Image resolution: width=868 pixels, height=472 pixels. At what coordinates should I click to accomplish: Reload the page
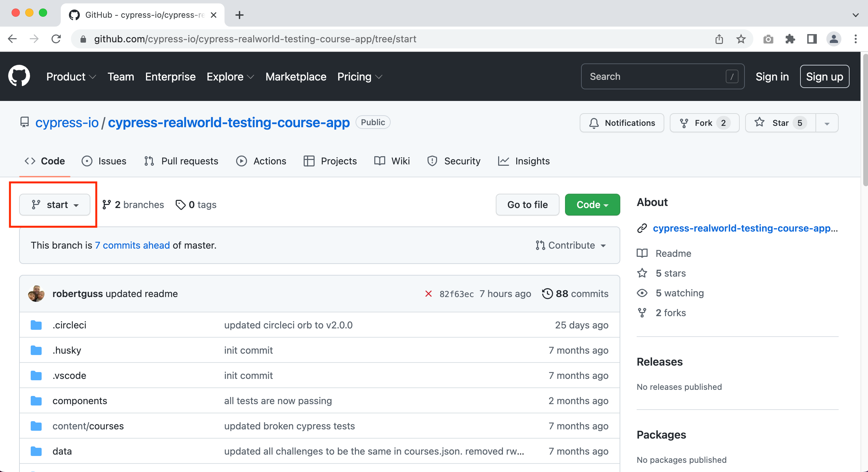pyautogui.click(x=56, y=39)
